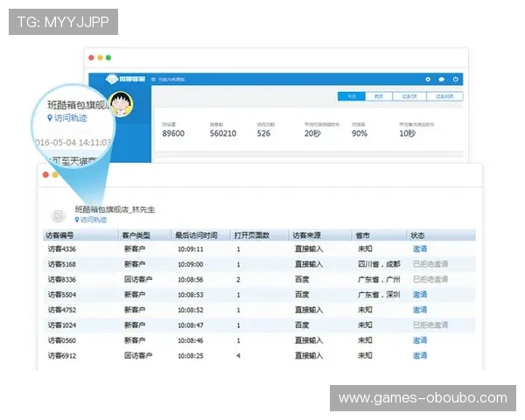This screenshot has width=525, height=420.
Task: Click 广东省，深圳 location cell
Action: tap(379, 295)
